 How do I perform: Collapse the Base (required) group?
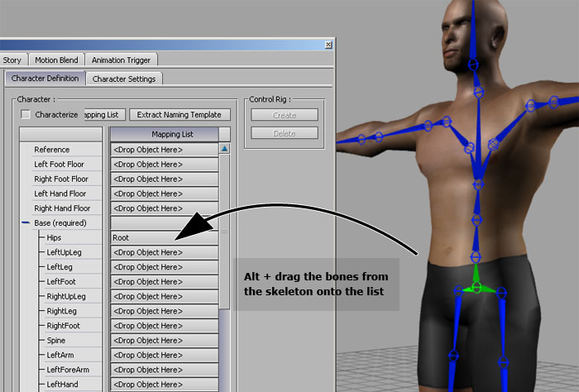pos(25,223)
